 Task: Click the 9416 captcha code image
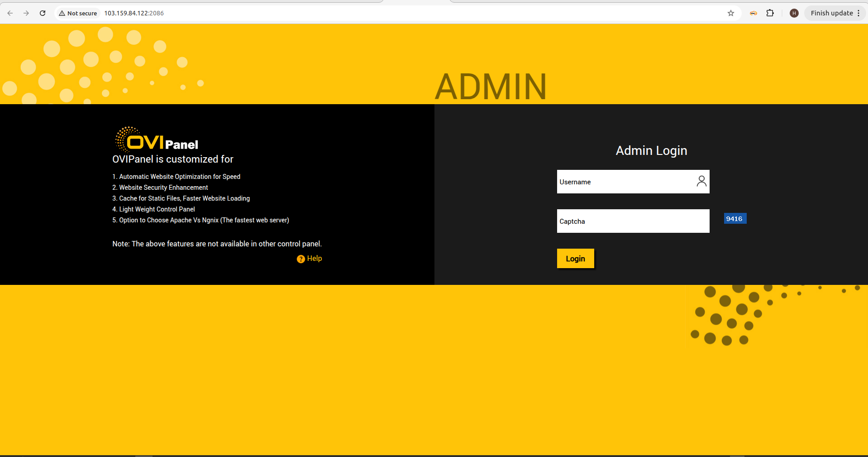point(734,219)
